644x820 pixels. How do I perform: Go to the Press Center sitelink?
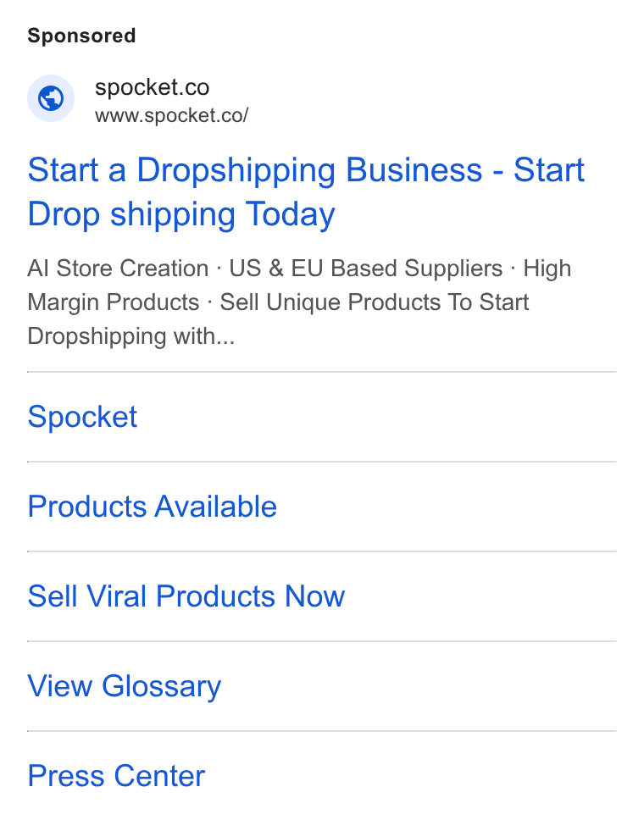116,776
